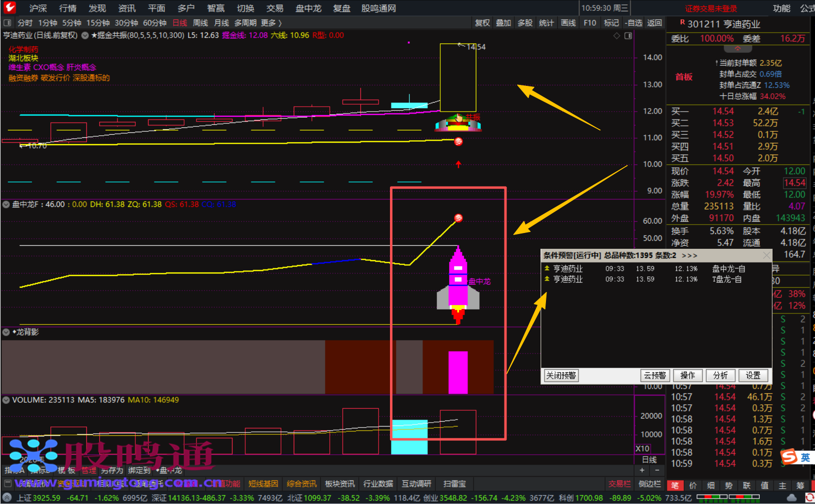The height and width of the screenshot is (504, 815).
Task: Open the 盘中龙F indicator dropdown
Action: tap(6, 204)
